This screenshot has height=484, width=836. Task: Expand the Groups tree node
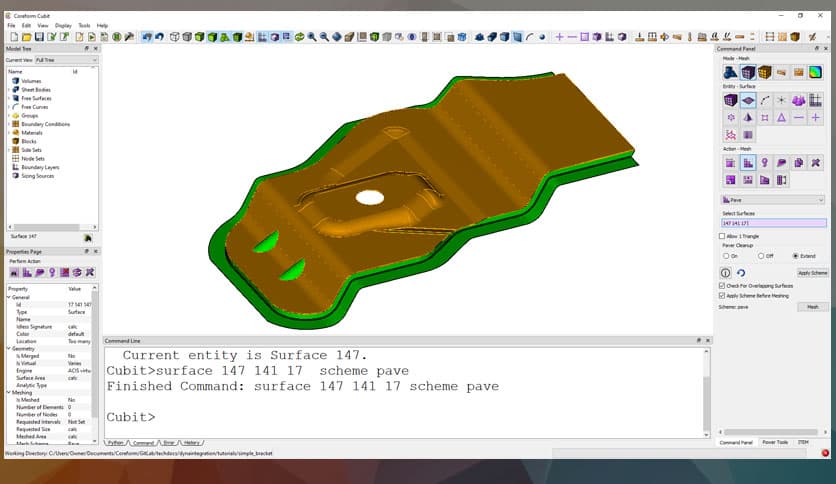click(9, 116)
